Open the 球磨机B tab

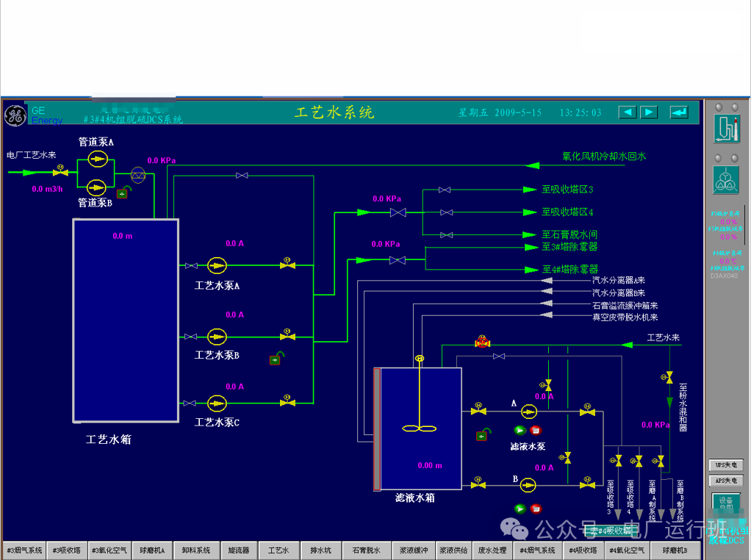click(x=675, y=550)
